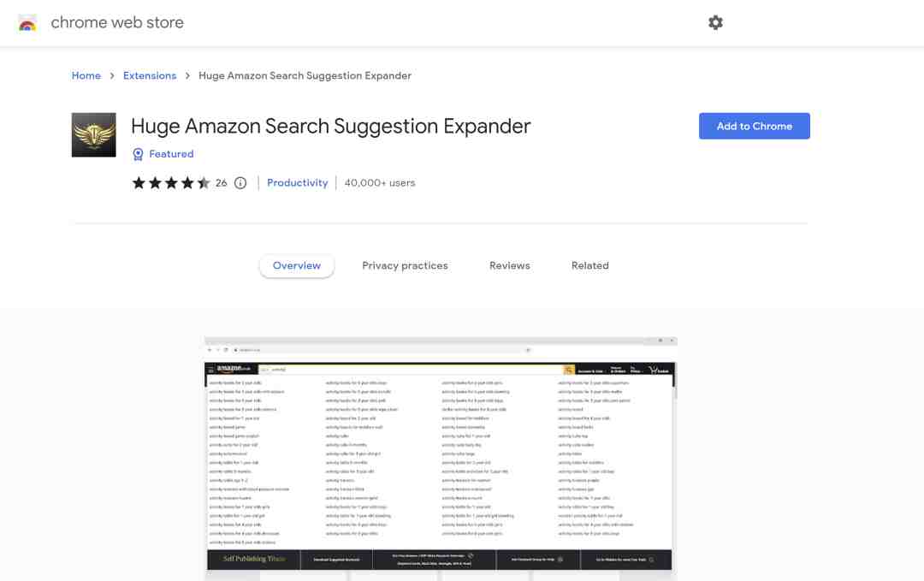Click the Chrome Web Store rainbow logo

click(27, 23)
